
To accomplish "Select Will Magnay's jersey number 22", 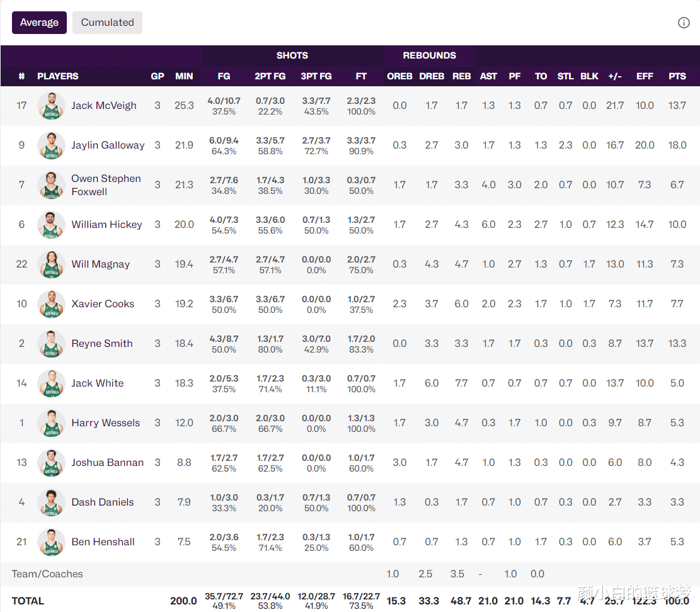I will [x=21, y=264].
